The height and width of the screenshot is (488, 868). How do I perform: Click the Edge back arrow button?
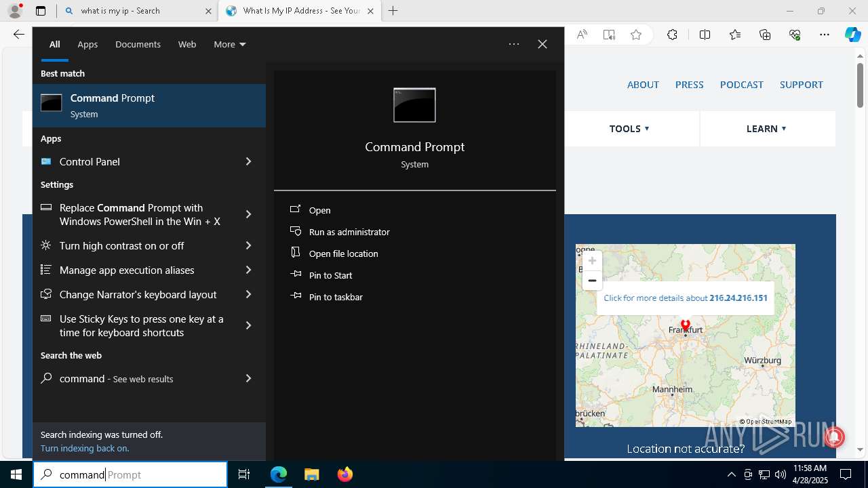pos(18,35)
